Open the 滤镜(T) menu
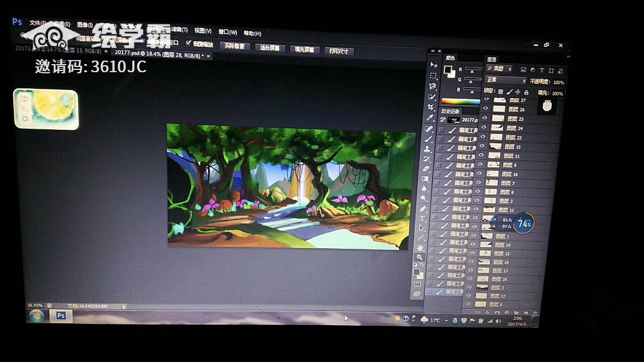Screen dimensions: 644x362 [179, 29]
